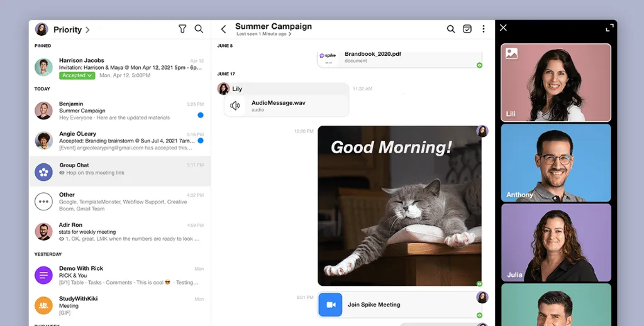Image resolution: width=644 pixels, height=326 pixels.
Task: Open the inbox filter funnel icon
Action: pos(182,29)
